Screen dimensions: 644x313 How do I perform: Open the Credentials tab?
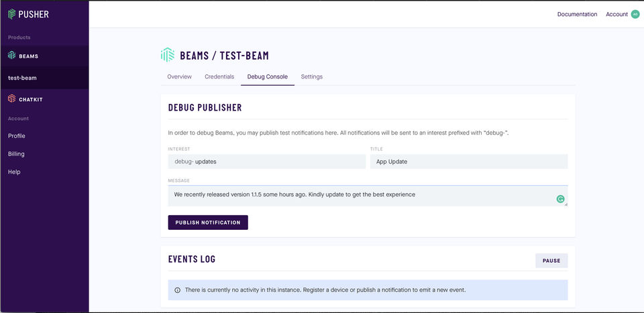point(219,77)
